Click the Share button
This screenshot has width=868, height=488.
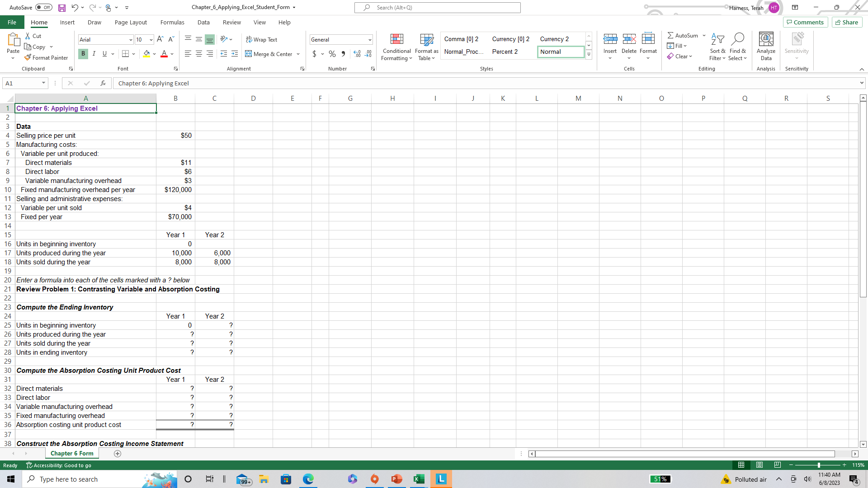pos(846,22)
